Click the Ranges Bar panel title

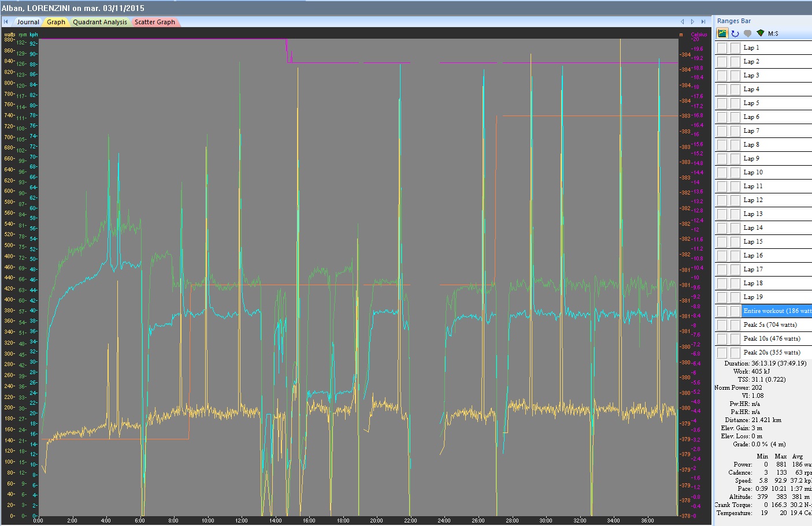coord(734,21)
